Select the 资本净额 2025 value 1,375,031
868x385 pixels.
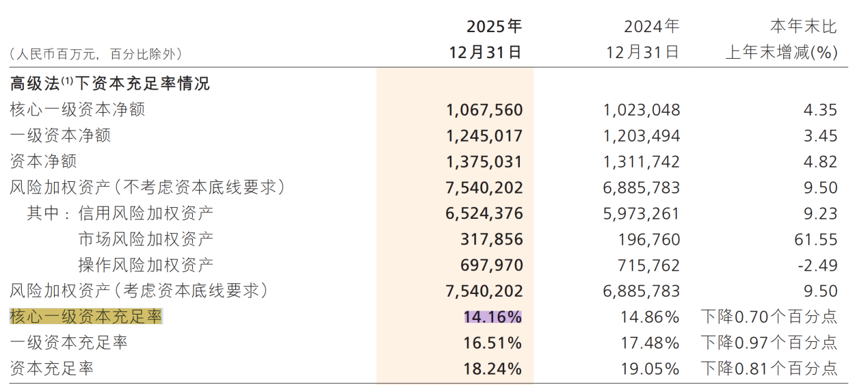click(484, 162)
